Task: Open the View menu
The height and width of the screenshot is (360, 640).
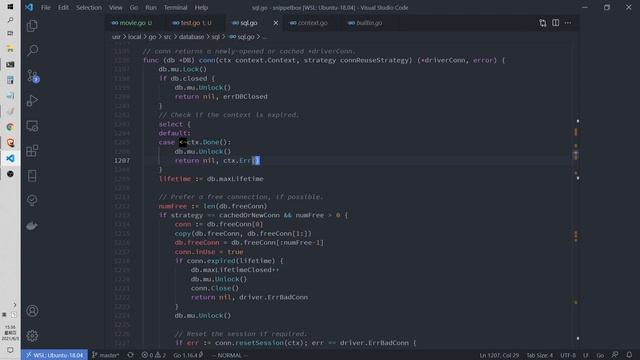Action: pyautogui.click(x=116, y=7)
